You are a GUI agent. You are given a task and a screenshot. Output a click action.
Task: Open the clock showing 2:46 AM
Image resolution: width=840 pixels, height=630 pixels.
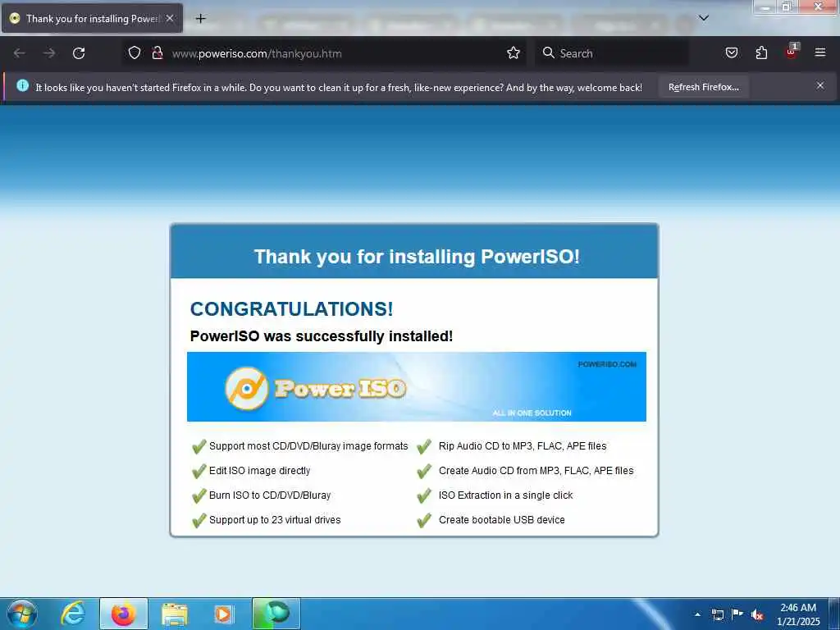(x=797, y=614)
